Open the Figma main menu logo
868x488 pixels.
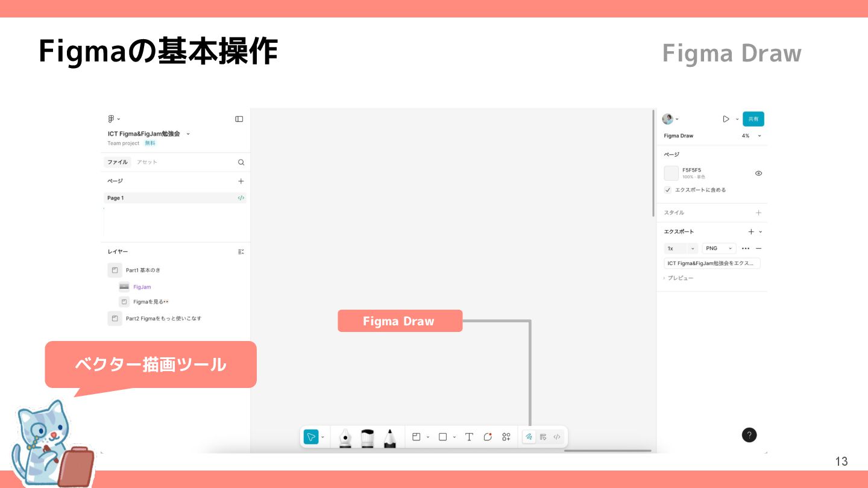(x=112, y=119)
